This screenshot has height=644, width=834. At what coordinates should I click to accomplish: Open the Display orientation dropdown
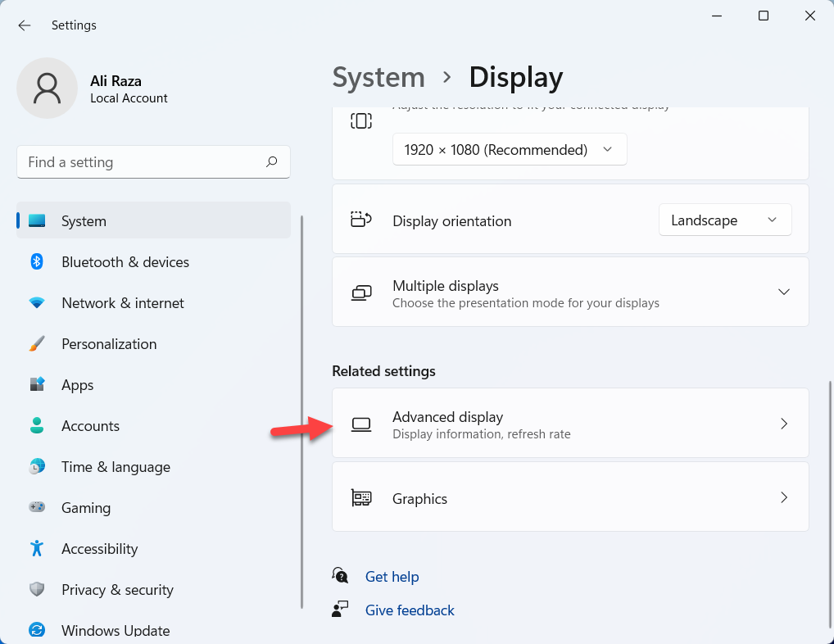(x=724, y=220)
